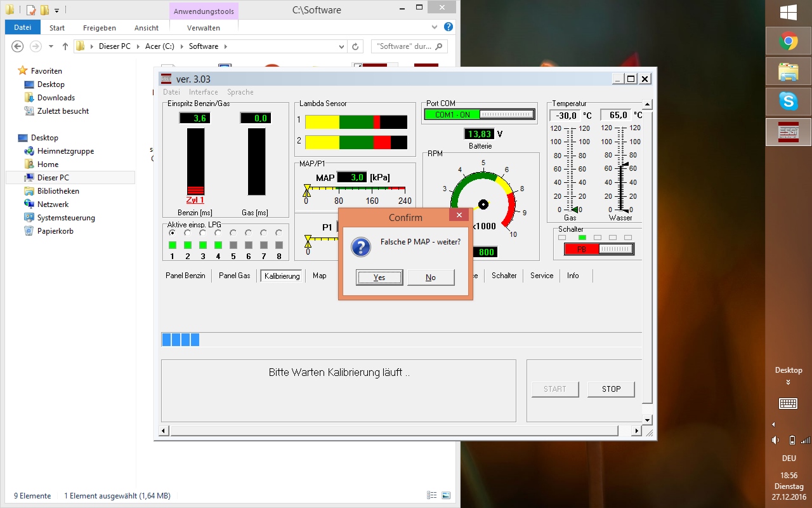The width and height of the screenshot is (812, 508).
Task: Click the Software search field
Action: [409, 46]
